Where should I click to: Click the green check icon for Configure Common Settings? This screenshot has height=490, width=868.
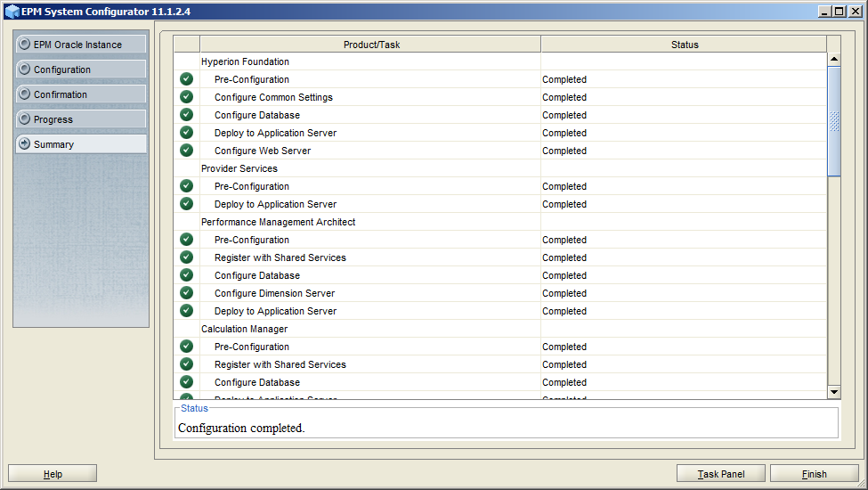click(x=187, y=97)
